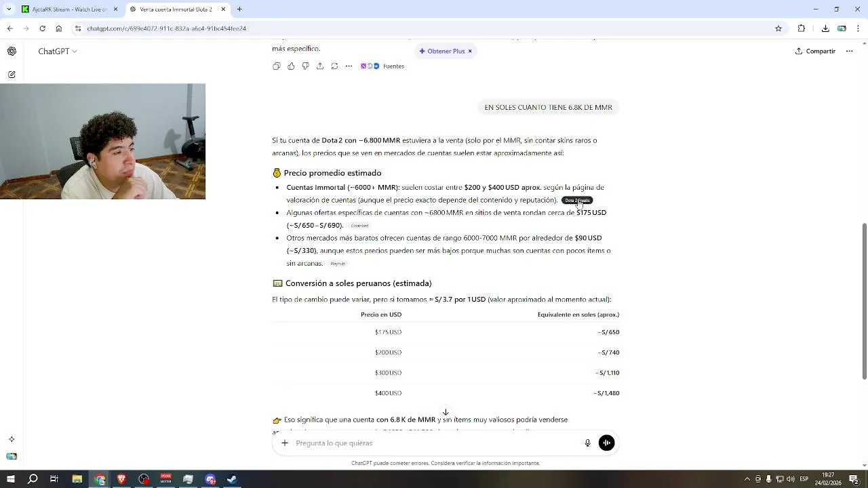This screenshot has height=488, width=868.
Task: Select the ~S/ 1,480 table cell
Action: tap(606, 393)
